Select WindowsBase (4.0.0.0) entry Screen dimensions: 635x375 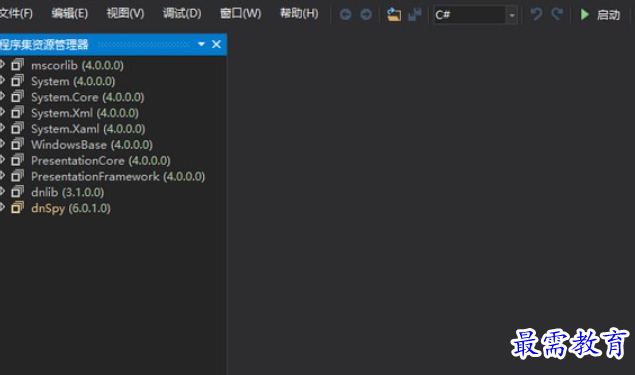(x=92, y=145)
